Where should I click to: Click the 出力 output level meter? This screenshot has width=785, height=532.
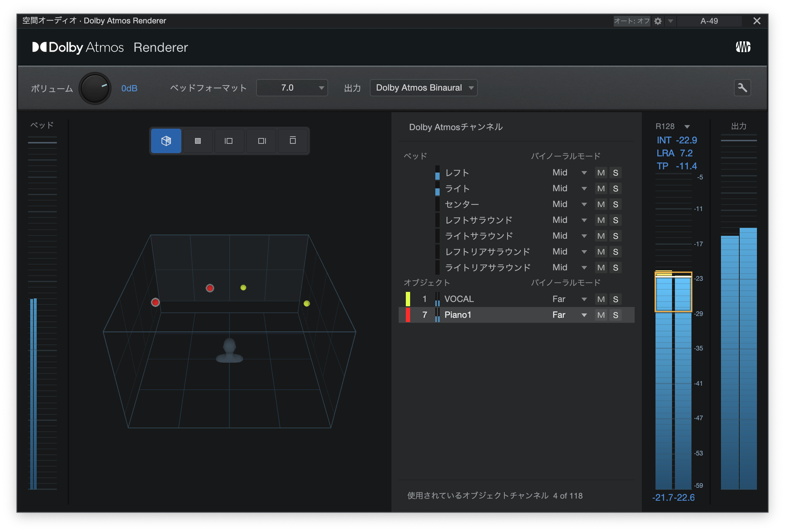point(739,312)
